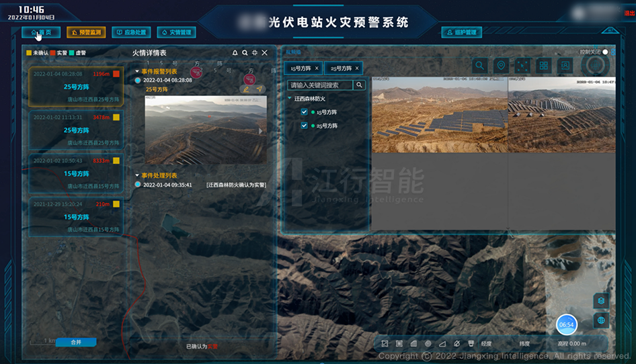Image resolution: width=636 pixels, height=364 pixels.
Task: Toggle the 控制关闭 switch
Action: pyautogui.click(x=606, y=52)
